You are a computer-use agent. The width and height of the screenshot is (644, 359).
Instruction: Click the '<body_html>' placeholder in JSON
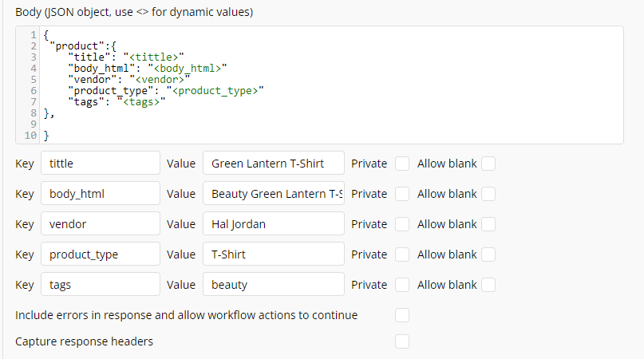(188, 68)
